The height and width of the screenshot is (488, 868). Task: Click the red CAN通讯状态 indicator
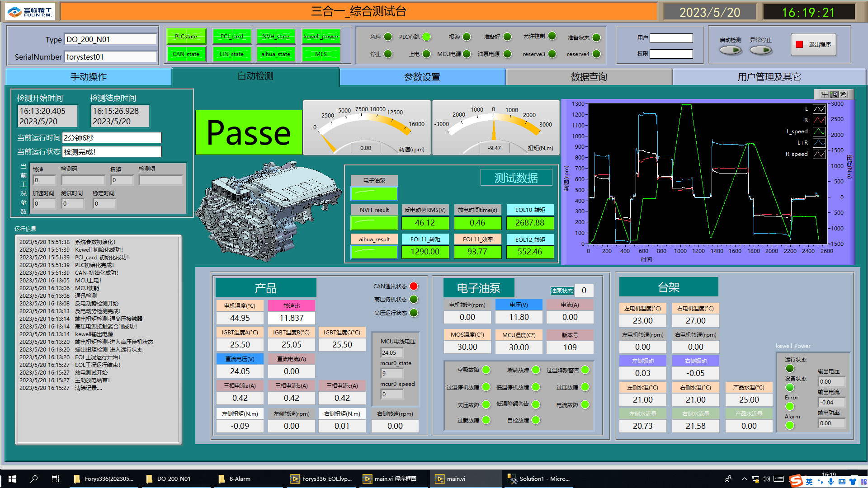click(414, 286)
